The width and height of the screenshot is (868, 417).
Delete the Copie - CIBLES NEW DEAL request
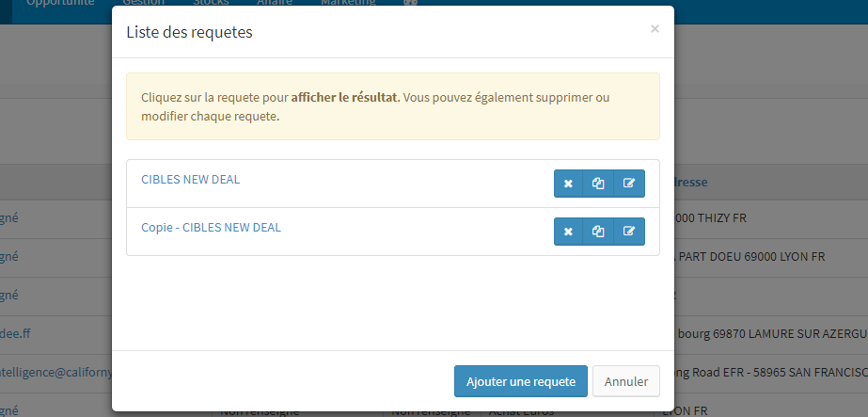(568, 232)
